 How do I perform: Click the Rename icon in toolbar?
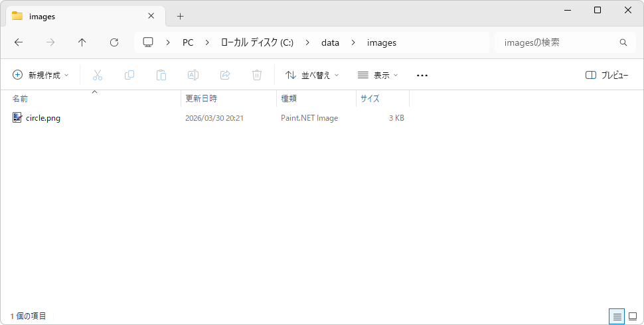click(193, 75)
